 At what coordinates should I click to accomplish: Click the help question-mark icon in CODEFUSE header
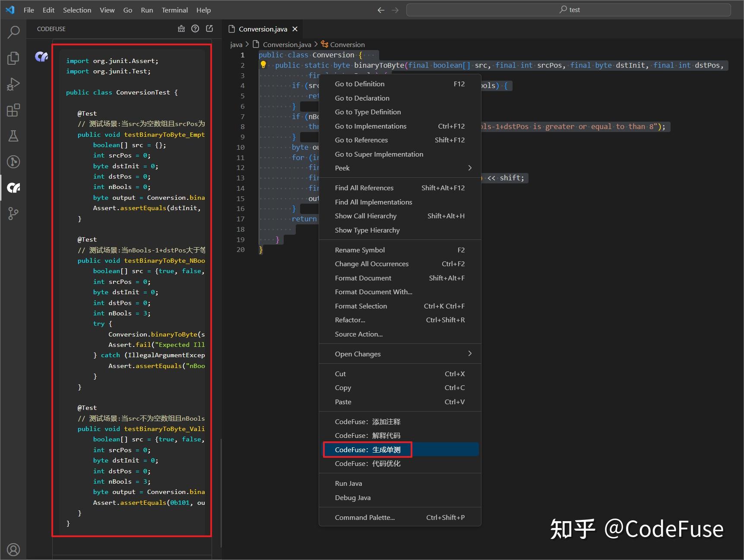[x=195, y=28]
